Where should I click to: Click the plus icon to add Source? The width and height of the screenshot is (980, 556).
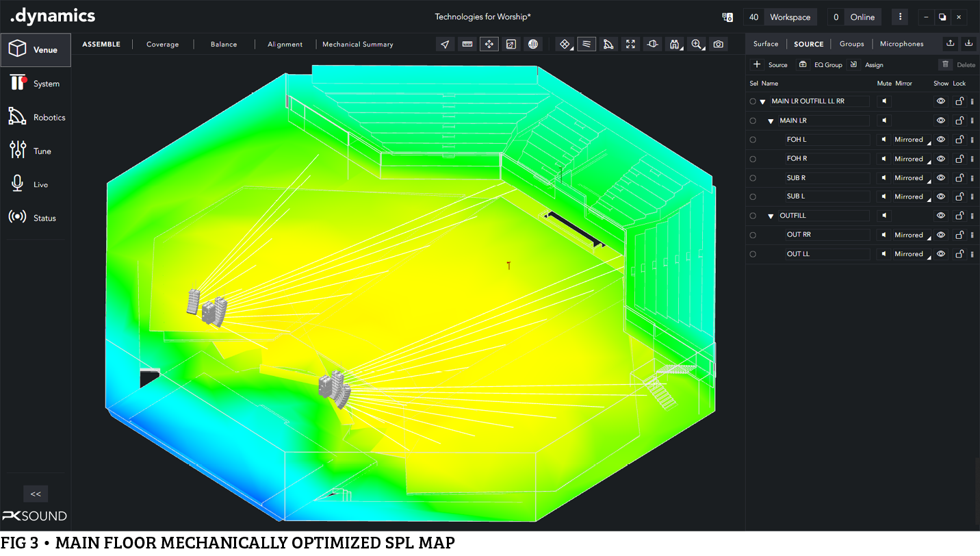757,65
